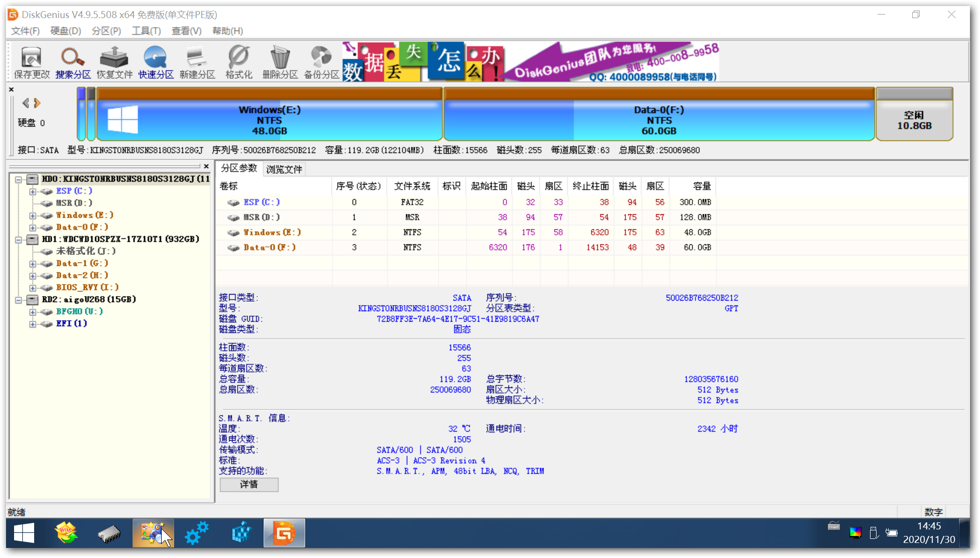Open the 分区(P) menu
This screenshot has height=558, width=980.
pyautogui.click(x=106, y=31)
